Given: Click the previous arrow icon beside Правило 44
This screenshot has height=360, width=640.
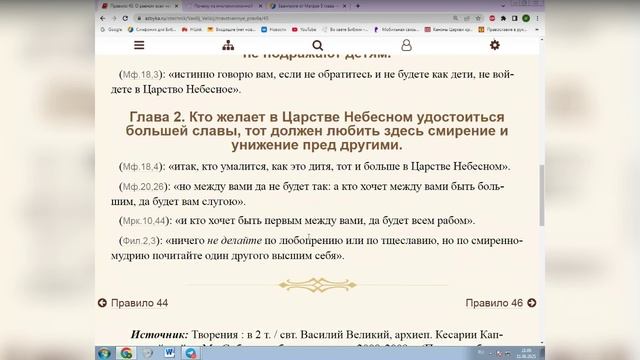Looking at the screenshot, I should [102, 303].
